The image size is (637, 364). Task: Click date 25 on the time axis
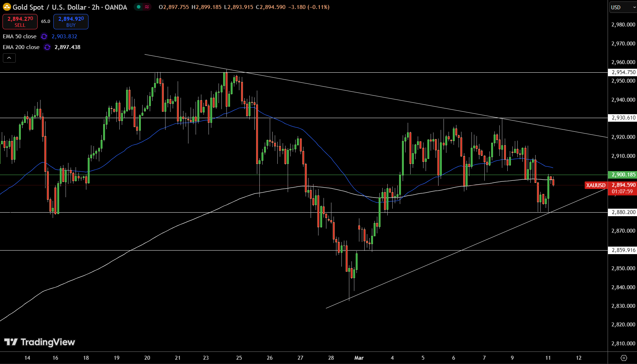239,358
